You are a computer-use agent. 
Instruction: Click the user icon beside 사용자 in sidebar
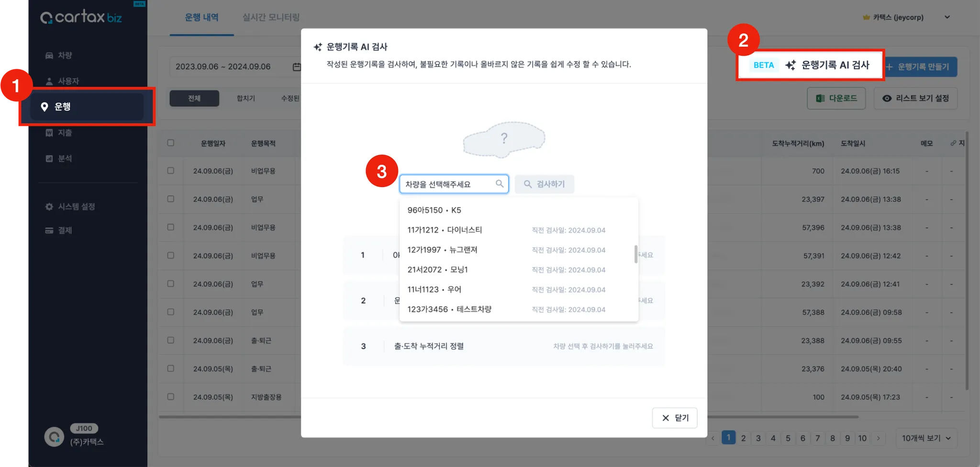point(49,81)
